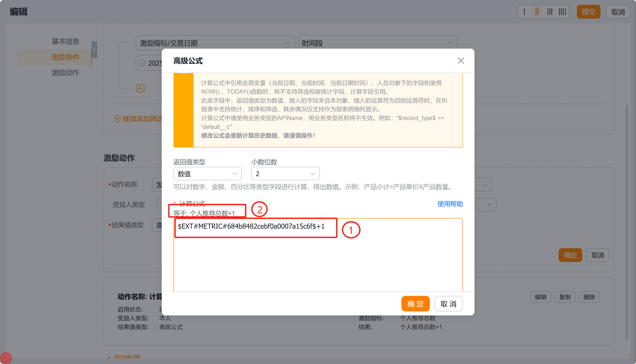Select the four-column layout icon

coord(562,12)
